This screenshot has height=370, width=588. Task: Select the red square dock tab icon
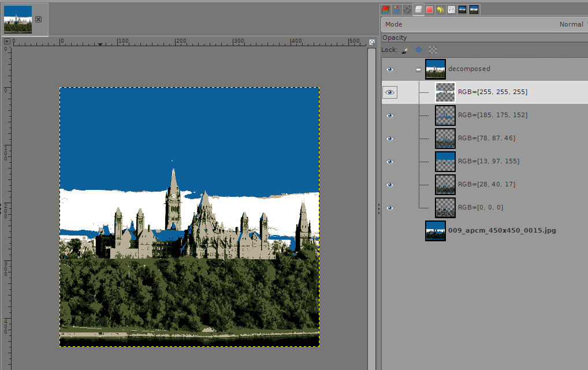[x=429, y=10]
